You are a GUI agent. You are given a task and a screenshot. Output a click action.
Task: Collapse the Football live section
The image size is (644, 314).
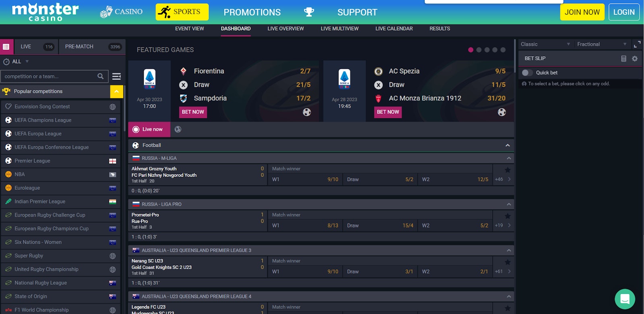point(508,146)
